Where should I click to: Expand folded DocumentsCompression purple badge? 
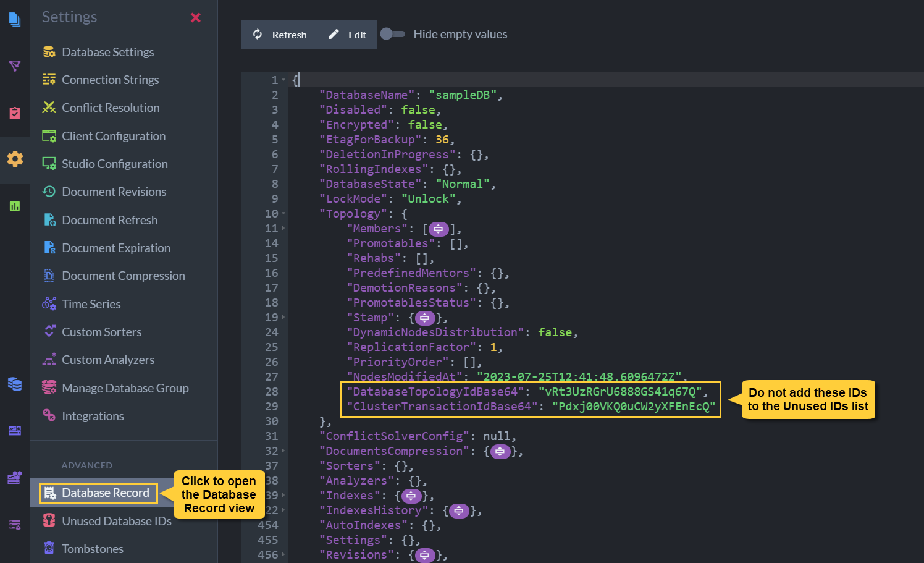click(500, 452)
